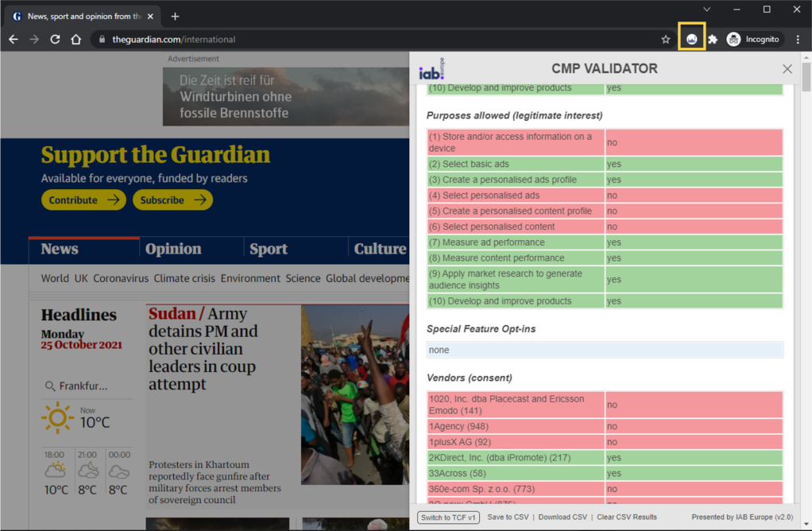Click the Sudan protest photo
812x531 pixels.
pos(355,395)
